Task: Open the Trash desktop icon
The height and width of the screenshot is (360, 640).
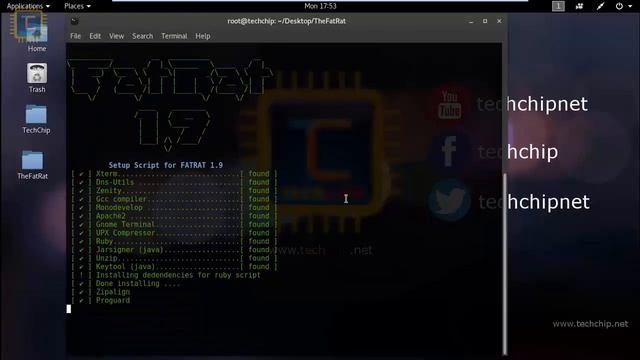Action: click(x=37, y=78)
